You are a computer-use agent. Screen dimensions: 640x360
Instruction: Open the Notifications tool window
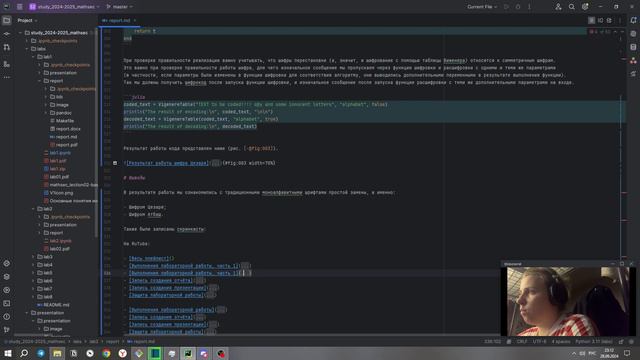coord(633,20)
